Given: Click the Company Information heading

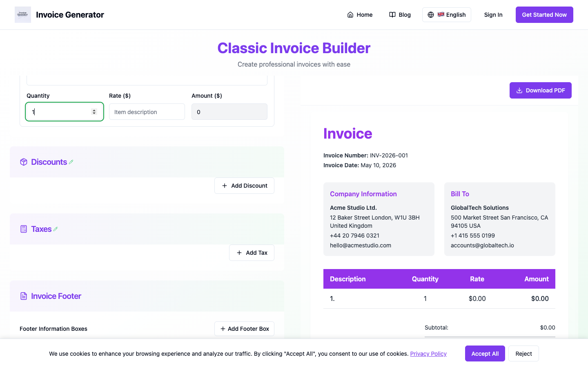Looking at the screenshot, I should click(x=363, y=194).
